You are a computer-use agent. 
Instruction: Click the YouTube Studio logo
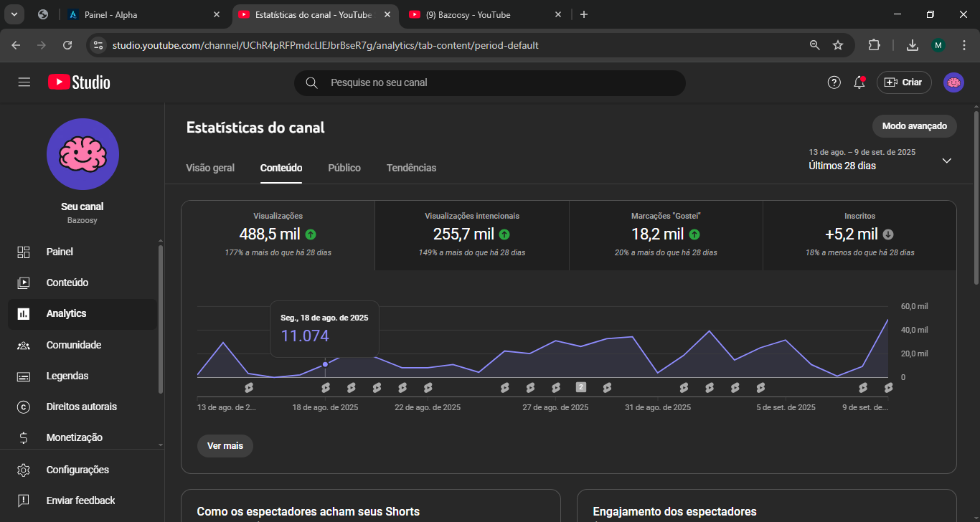79,82
